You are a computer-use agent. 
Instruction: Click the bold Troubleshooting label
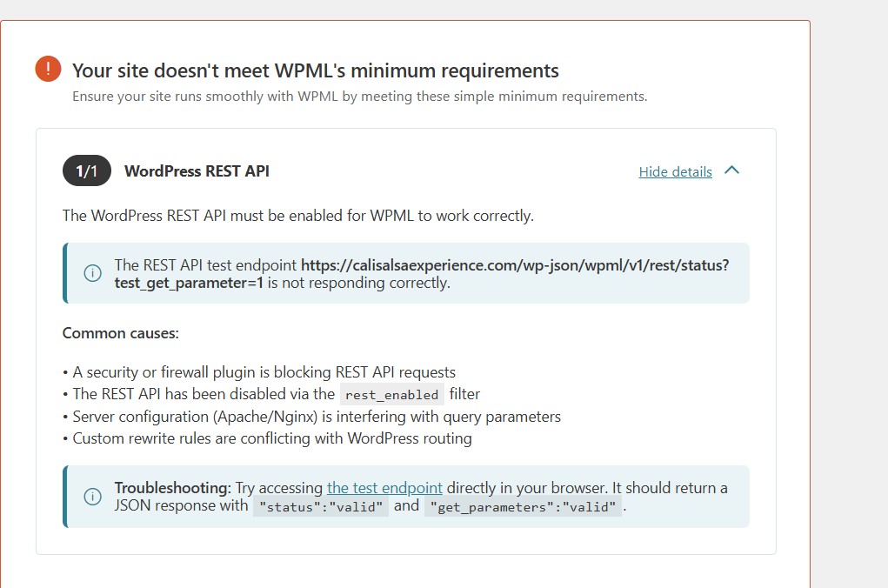point(172,488)
